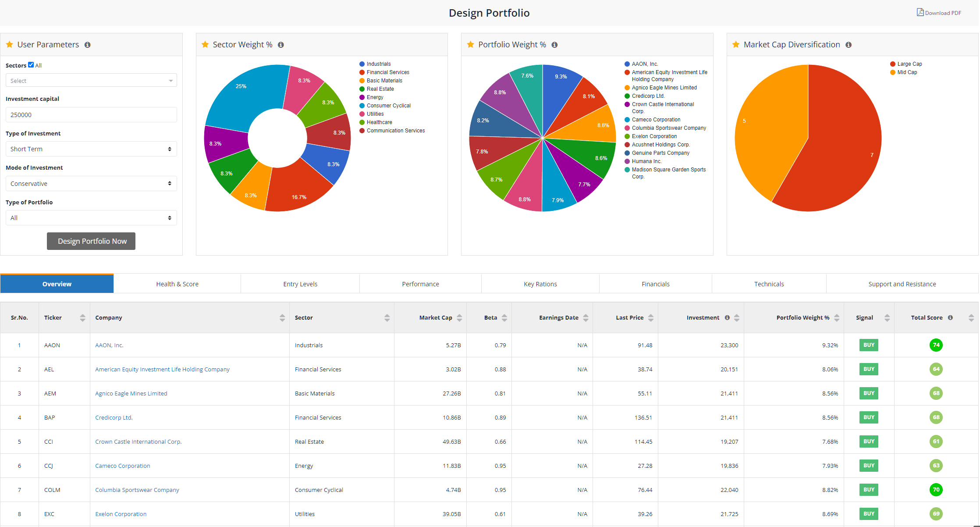Open the User Parameters info tooltip

[x=88, y=44]
